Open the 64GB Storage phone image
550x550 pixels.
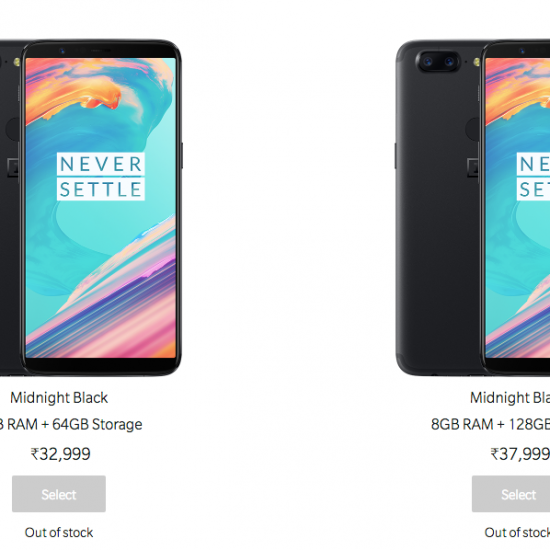click(x=90, y=208)
